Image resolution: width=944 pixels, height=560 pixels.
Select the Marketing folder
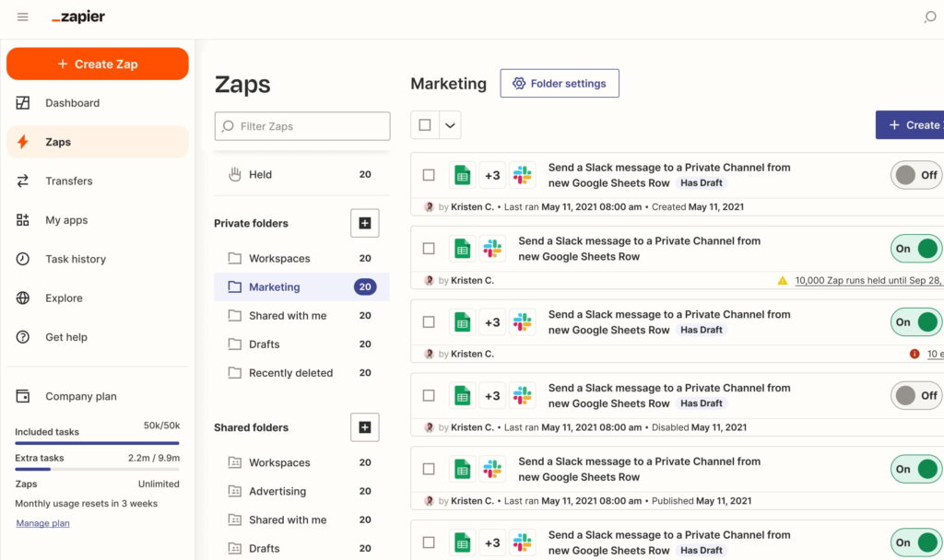pos(301,287)
